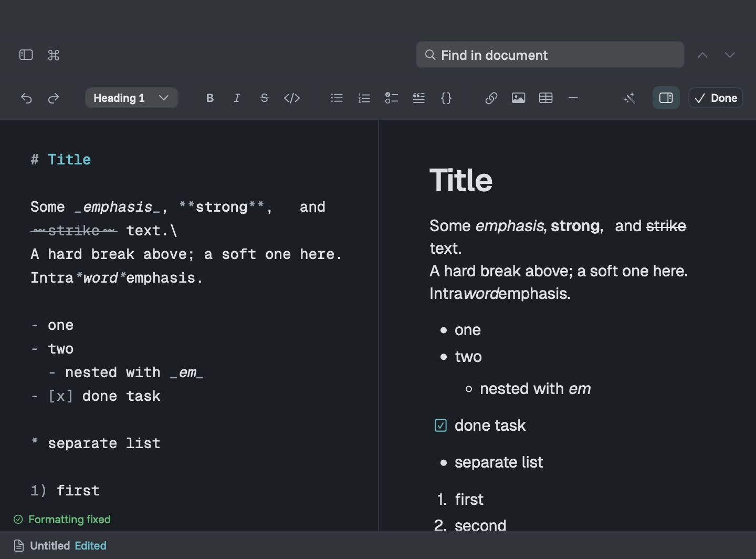Click '1) first' line in the editor
This screenshot has height=559, width=756.
(65, 491)
